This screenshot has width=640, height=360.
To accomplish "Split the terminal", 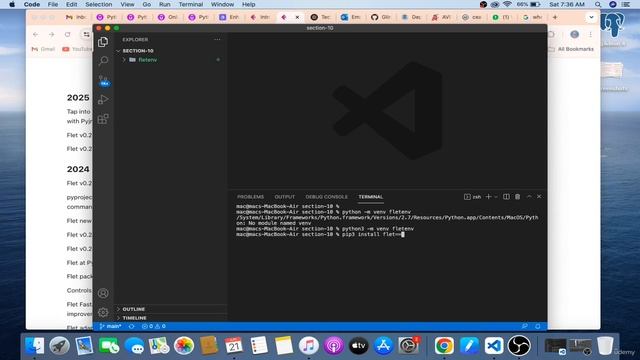I will pyautogui.click(x=506, y=197).
